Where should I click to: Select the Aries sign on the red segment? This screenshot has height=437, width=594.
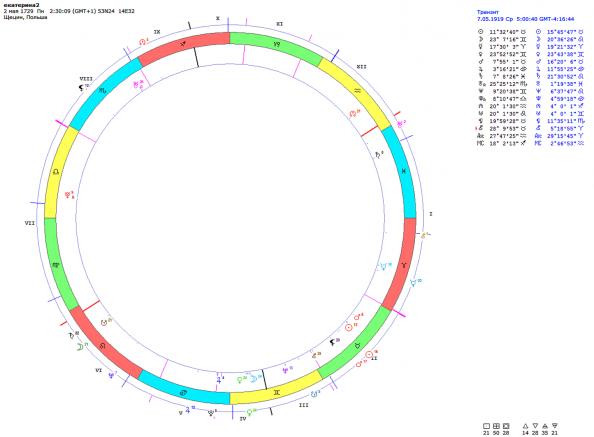pyautogui.click(x=404, y=265)
